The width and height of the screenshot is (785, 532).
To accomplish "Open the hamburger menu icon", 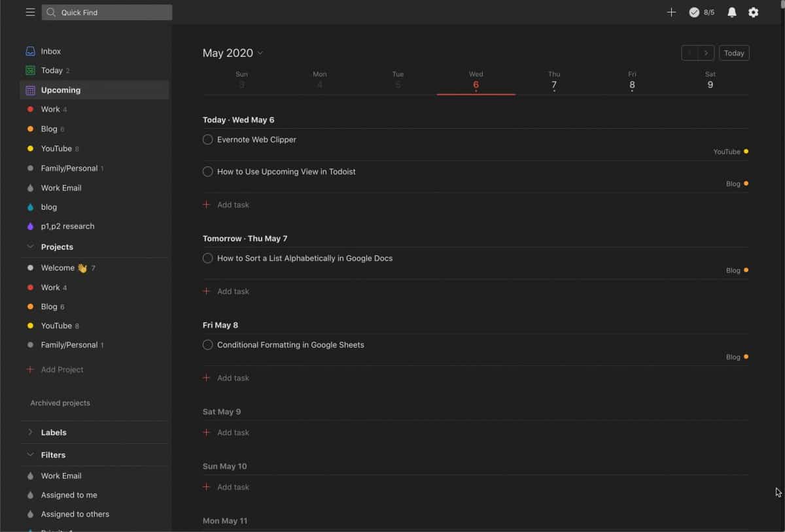I will click(30, 12).
